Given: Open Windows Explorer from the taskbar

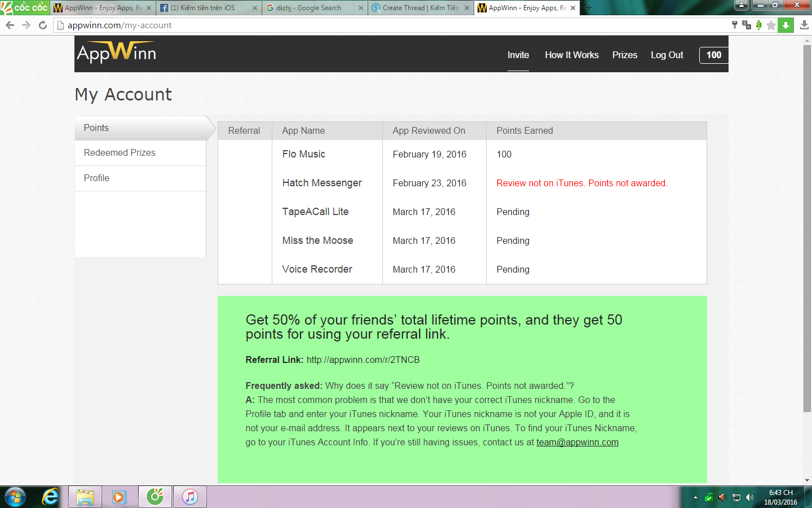Looking at the screenshot, I should tap(85, 497).
